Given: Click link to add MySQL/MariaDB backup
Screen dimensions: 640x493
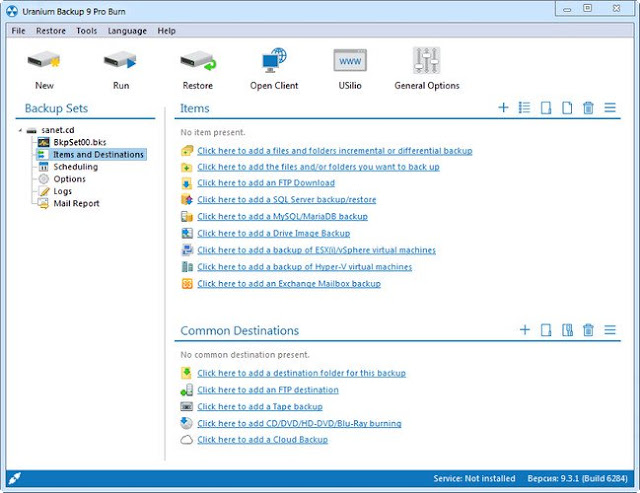Looking at the screenshot, I should pos(282,216).
